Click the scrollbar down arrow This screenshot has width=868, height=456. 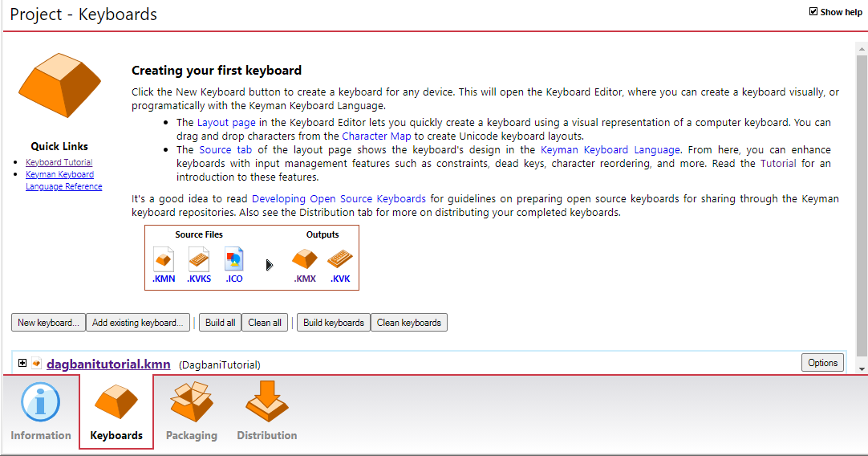[862, 368]
